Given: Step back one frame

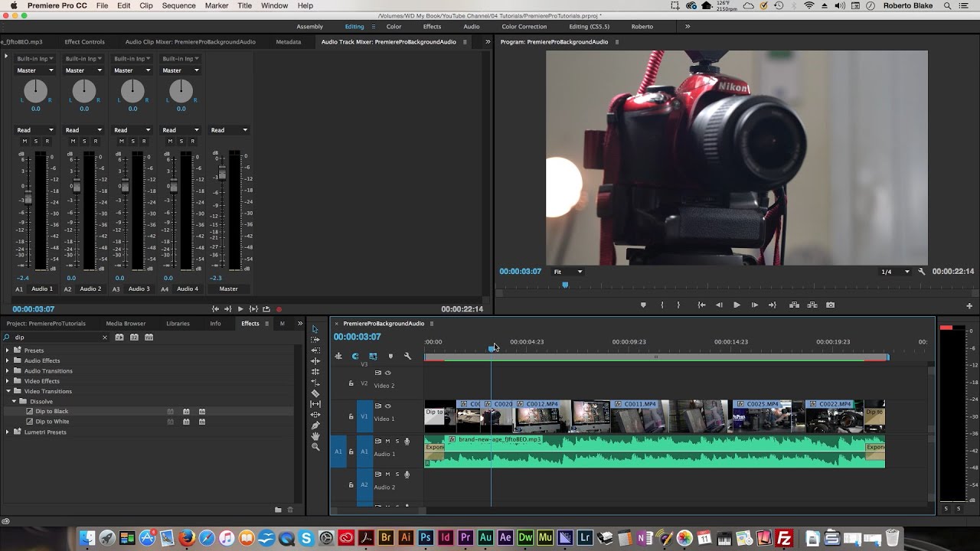Looking at the screenshot, I should pyautogui.click(x=719, y=305).
